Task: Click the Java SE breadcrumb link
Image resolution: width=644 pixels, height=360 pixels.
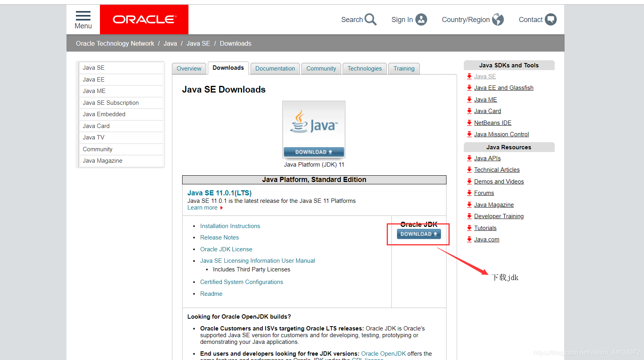Action: coord(198,43)
